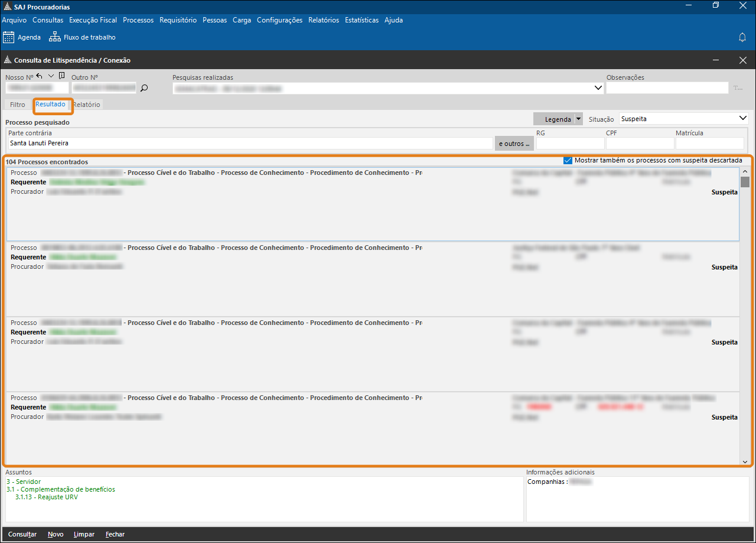Open the Situação Suspeita dropdown
Screen dimensions: 756x543
[742, 118]
